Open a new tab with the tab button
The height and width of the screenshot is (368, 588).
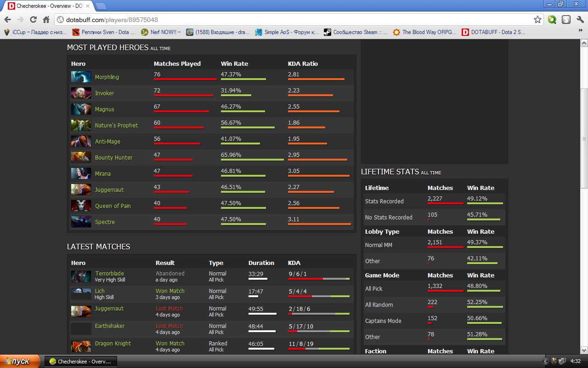(101, 6)
